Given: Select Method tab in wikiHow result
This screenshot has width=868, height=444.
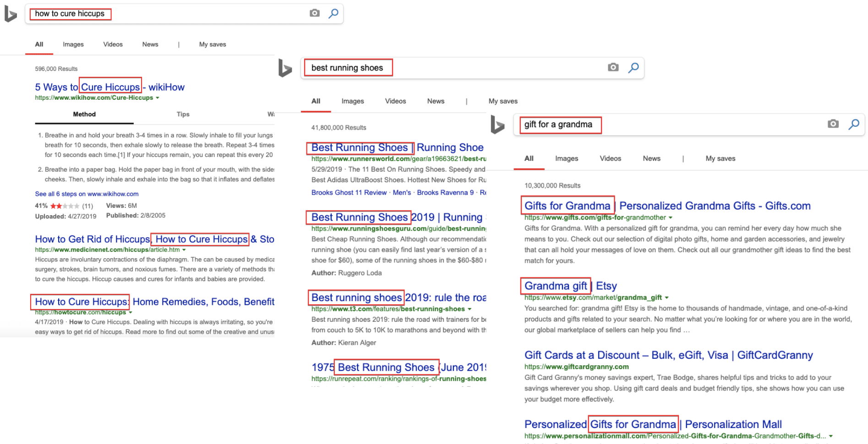Looking at the screenshot, I should 84,114.
